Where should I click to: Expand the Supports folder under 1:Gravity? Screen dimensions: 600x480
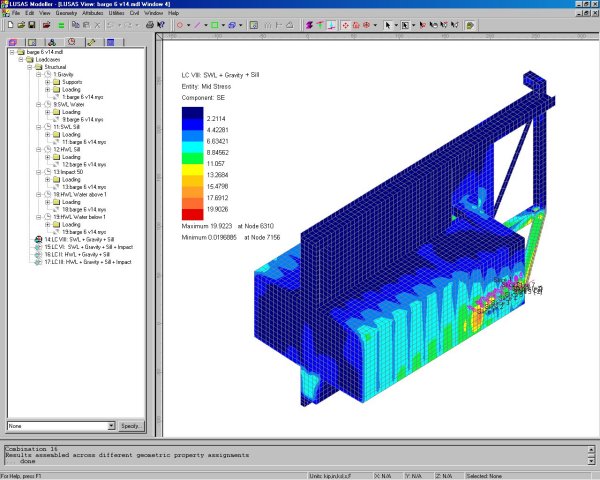(x=47, y=82)
